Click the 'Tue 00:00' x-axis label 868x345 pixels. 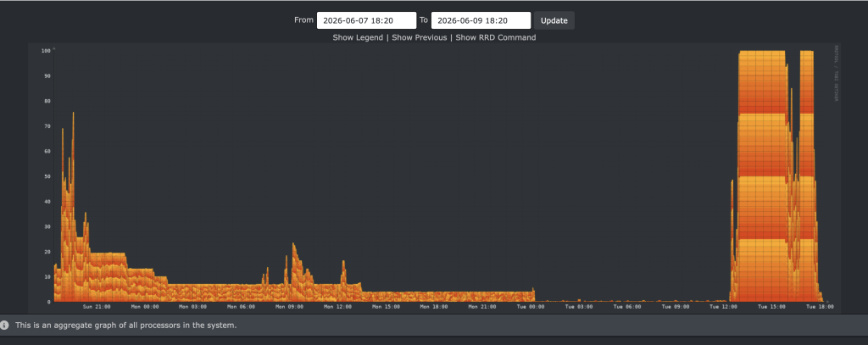tap(531, 306)
